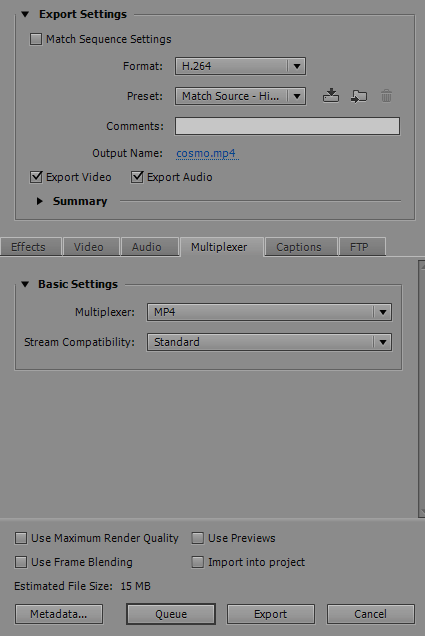Collapse the Export Settings section triangle
This screenshot has height=636, width=425.
25,14
